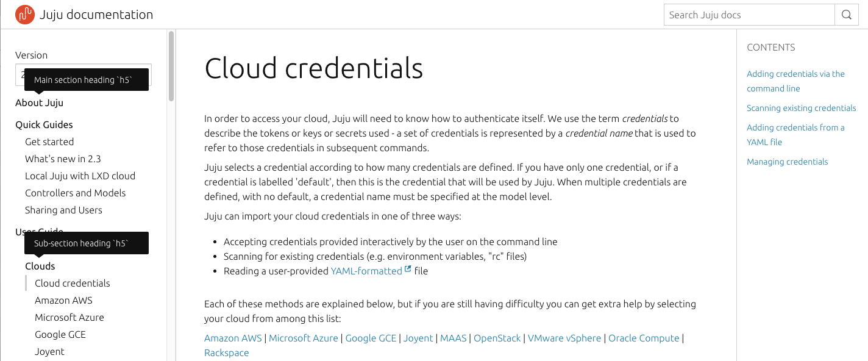Select Microsoft Azure from the sidebar

(x=69, y=317)
